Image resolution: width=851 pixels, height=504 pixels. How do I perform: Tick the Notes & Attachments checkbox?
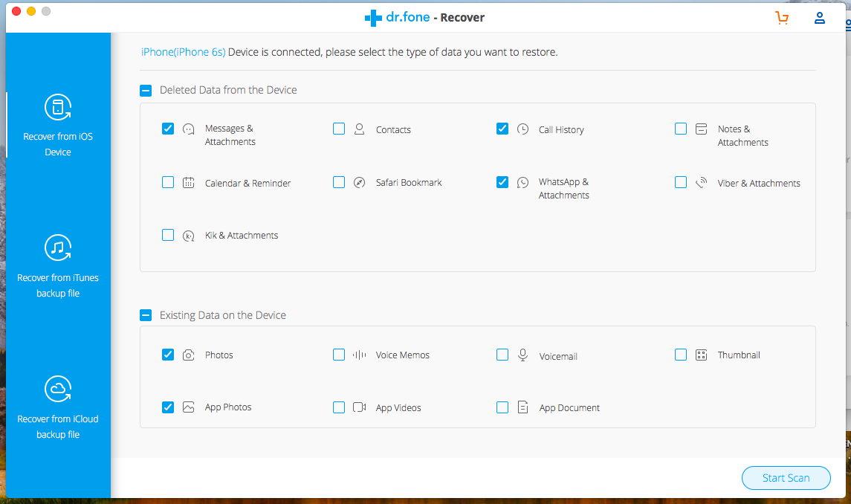(x=681, y=129)
